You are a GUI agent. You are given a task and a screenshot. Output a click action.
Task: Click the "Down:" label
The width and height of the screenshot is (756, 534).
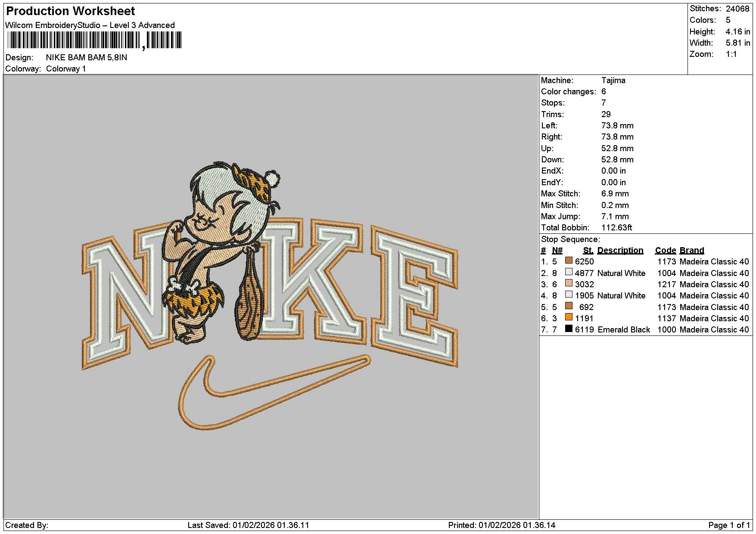(x=552, y=159)
